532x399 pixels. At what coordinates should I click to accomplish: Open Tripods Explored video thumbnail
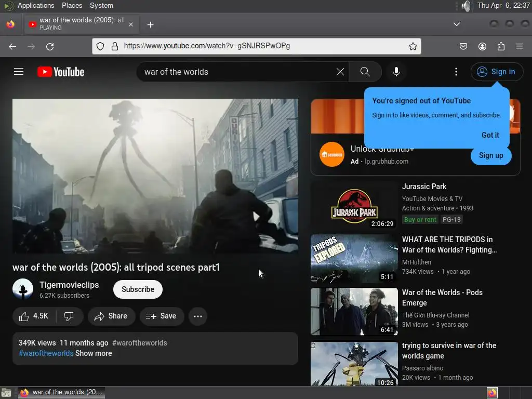[x=354, y=259]
